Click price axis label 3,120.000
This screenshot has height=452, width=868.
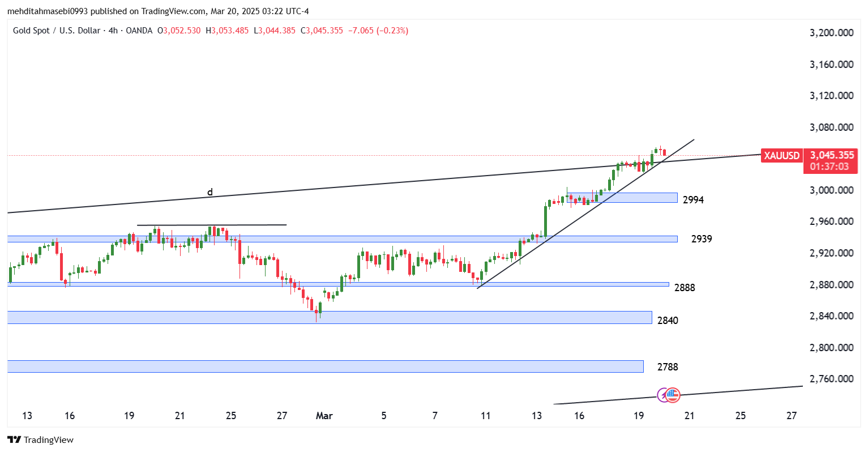click(832, 96)
